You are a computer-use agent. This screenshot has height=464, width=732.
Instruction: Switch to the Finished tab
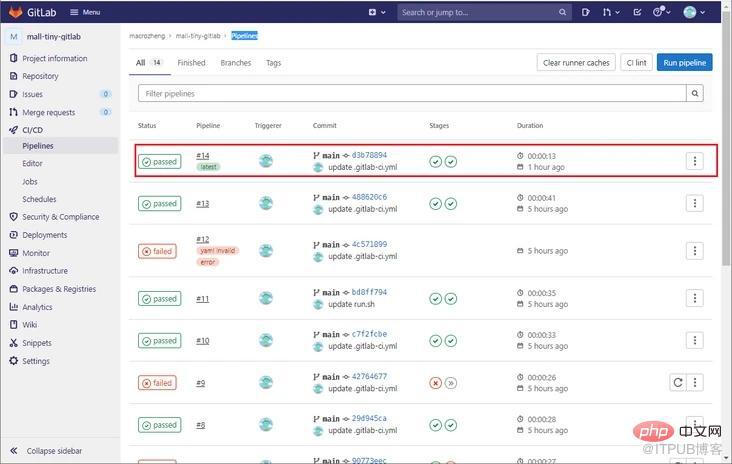191,63
